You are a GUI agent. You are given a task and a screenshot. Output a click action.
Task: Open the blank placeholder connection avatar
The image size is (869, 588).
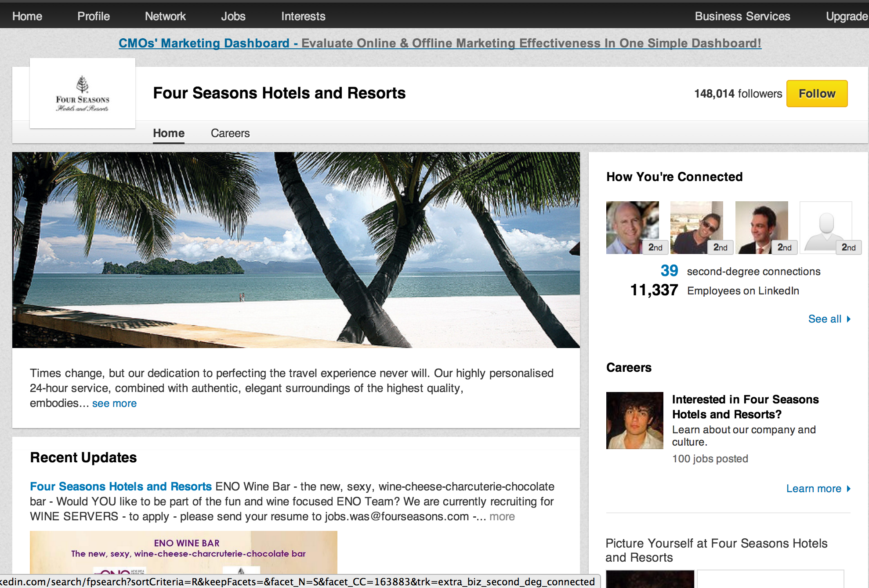[x=826, y=228]
